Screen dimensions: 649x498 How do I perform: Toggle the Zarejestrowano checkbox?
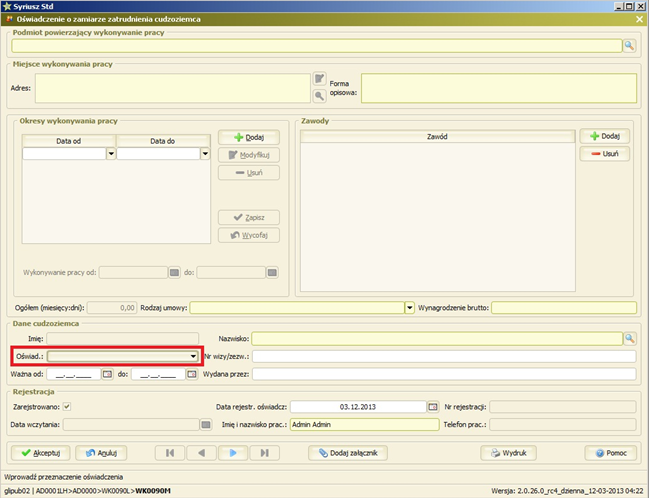coord(67,407)
